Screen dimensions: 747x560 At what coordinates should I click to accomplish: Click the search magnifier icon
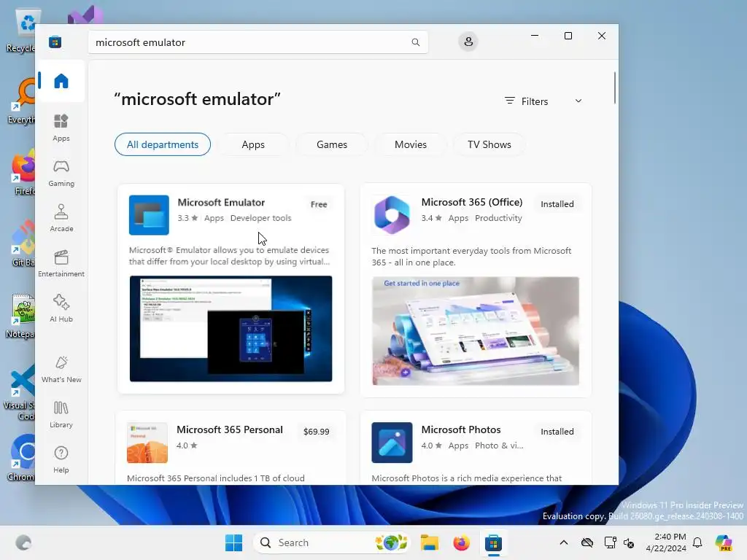pos(415,42)
